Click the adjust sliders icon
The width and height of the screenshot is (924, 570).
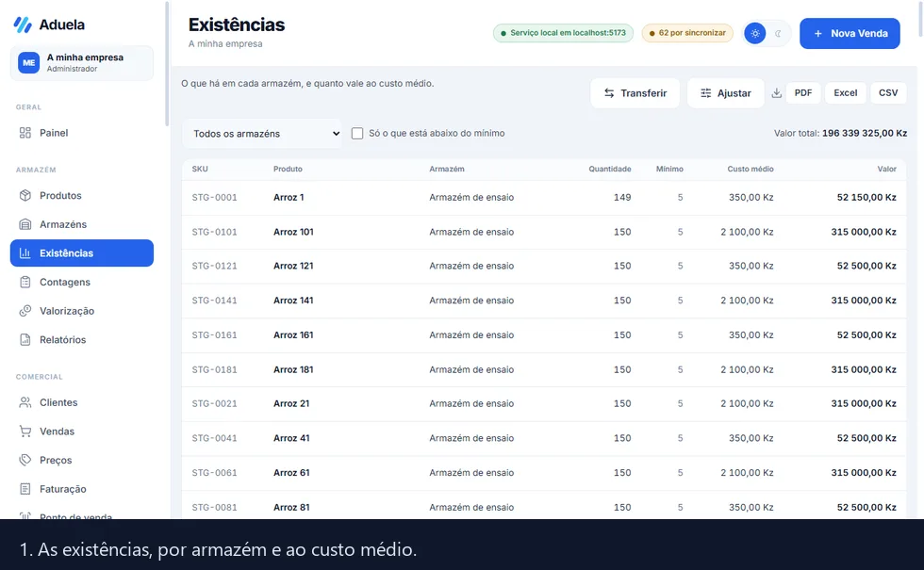click(x=705, y=93)
